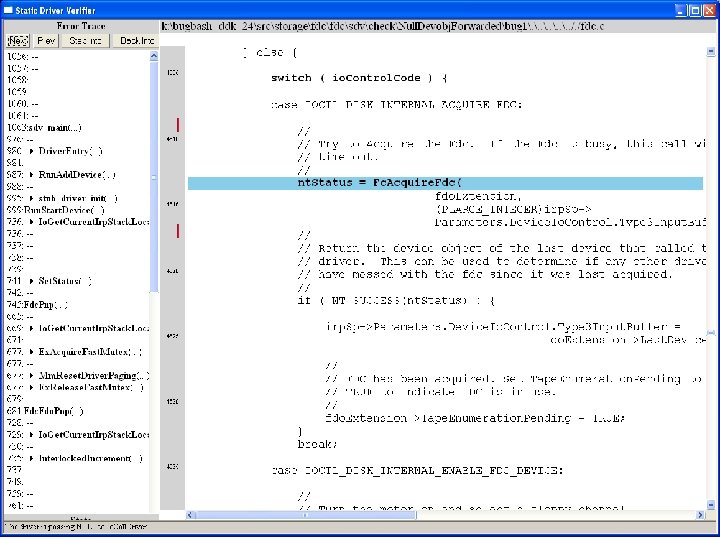Expand IoGetCurrentIrpStackLoc node on line 729
This screenshot has height=540, width=720.
[31, 435]
